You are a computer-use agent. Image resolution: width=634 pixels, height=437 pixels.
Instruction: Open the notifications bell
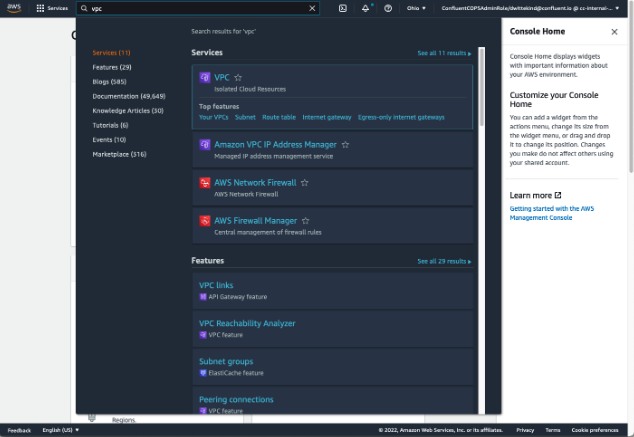click(366, 8)
